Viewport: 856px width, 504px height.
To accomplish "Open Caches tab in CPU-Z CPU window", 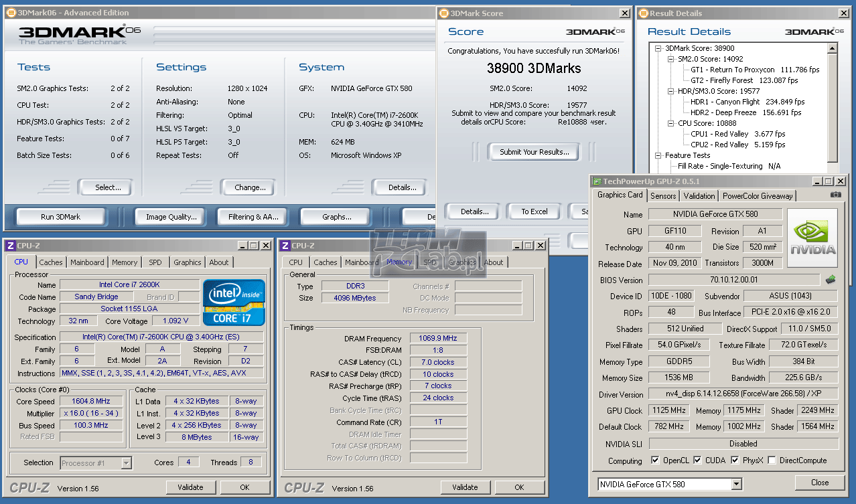I will pos(50,262).
